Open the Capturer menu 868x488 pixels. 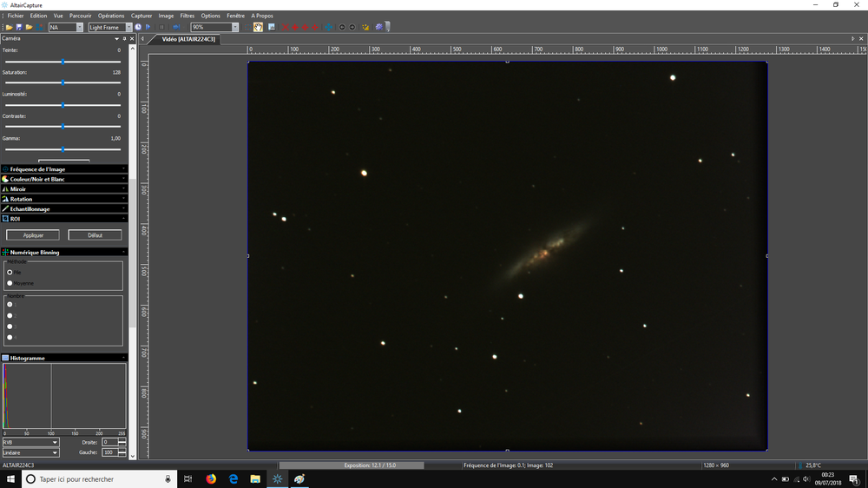(x=141, y=16)
